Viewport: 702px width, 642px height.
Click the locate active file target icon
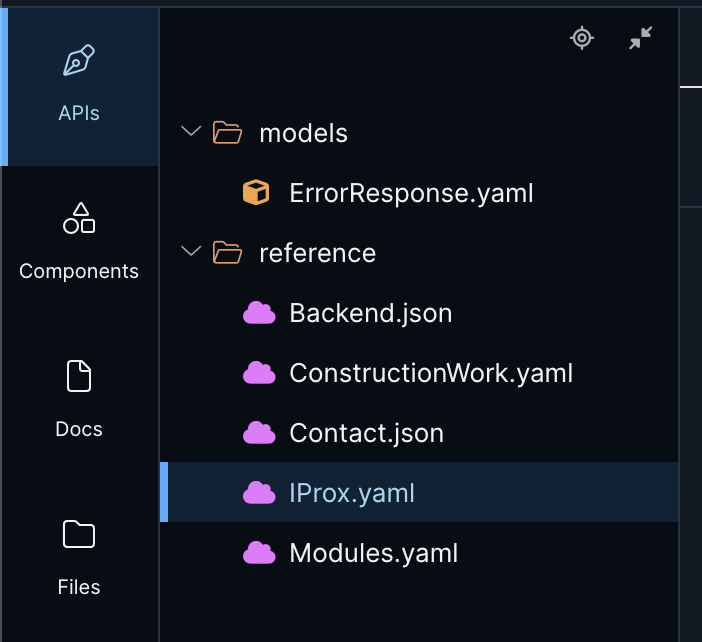click(582, 39)
